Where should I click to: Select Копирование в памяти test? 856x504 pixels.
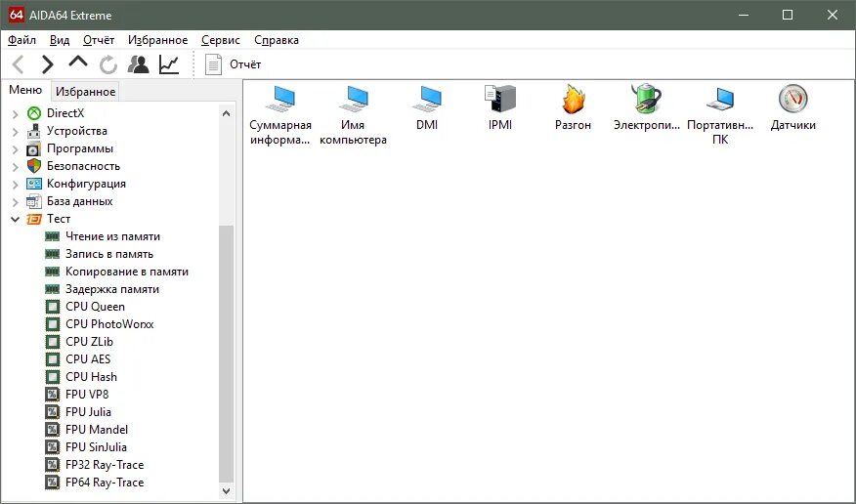point(127,272)
